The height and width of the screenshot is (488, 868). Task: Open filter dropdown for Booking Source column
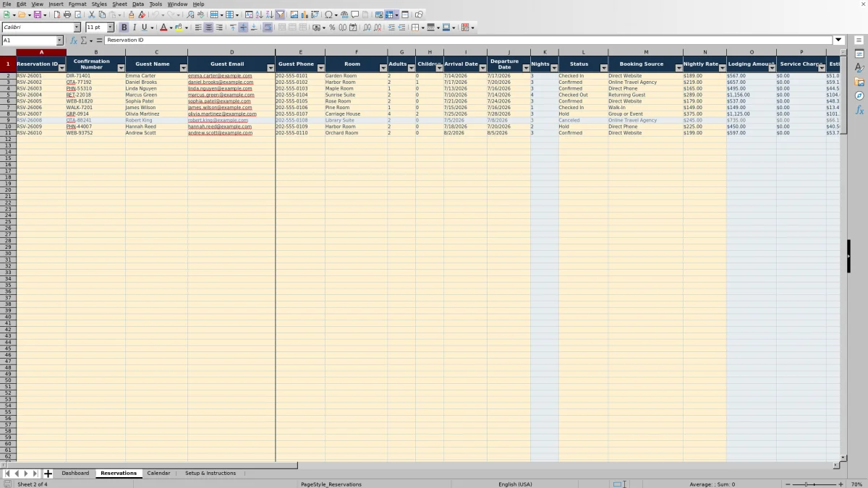[x=678, y=68]
